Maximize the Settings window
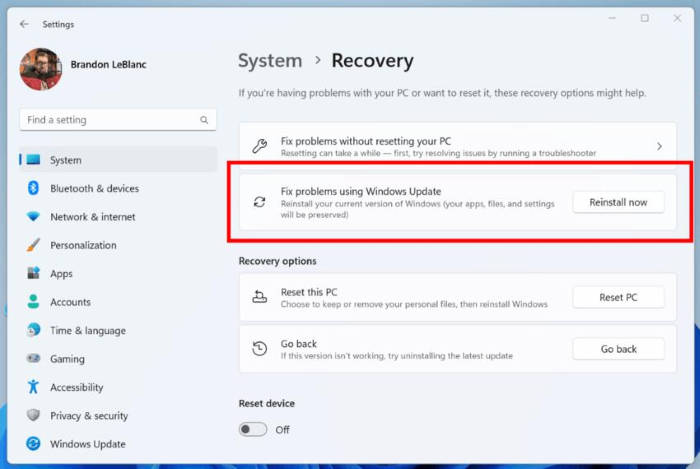The image size is (700, 469). click(645, 18)
